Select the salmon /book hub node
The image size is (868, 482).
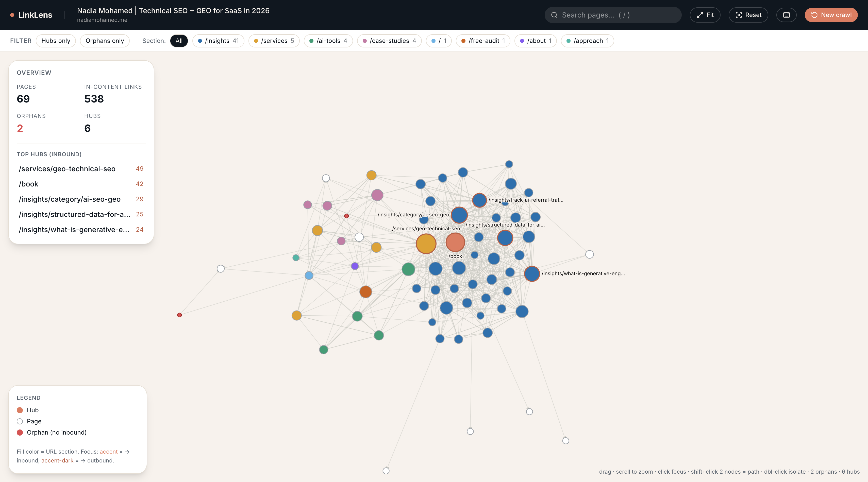click(x=455, y=242)
